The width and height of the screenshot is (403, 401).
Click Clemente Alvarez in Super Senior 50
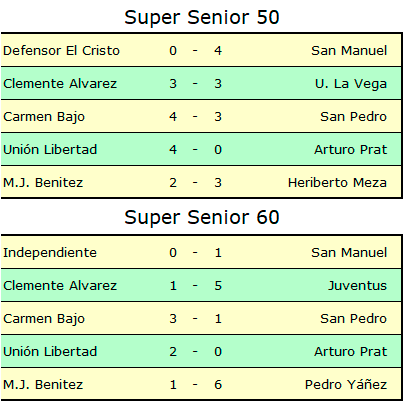60,83
